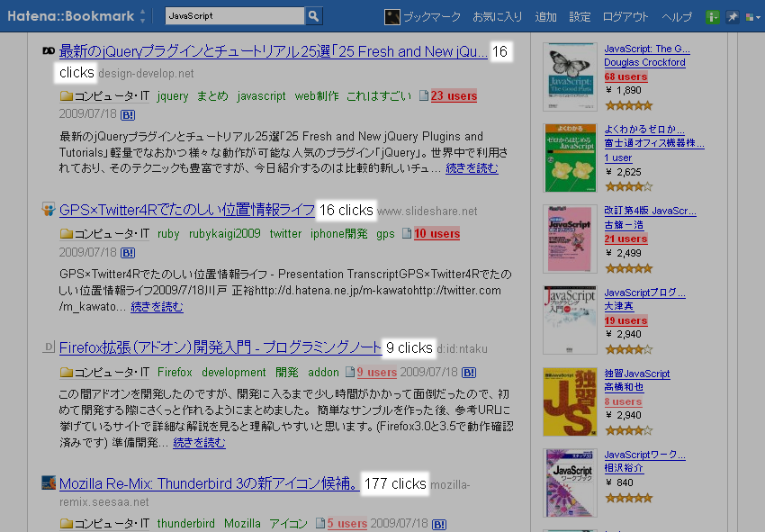Open GPS×Twitter4Rでたのしい位置情報ライフ link
The height and width of the screenshot is (532, 765).
click(187, 210)
